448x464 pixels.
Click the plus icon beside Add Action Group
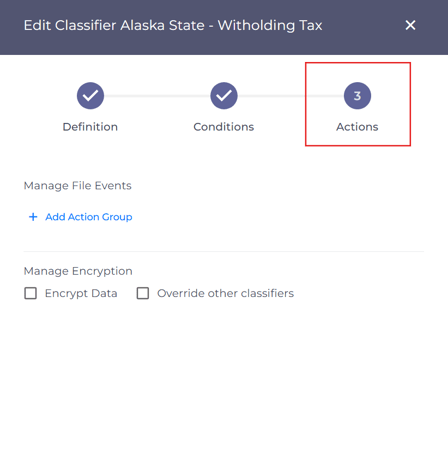[x=33, y=217]
